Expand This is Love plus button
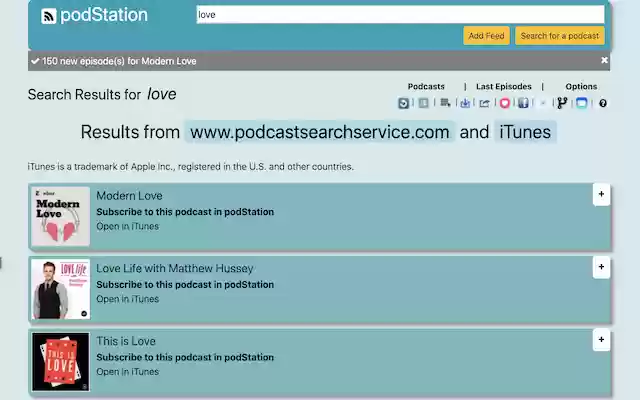The width and height of the screenshot is (640, 400). point(601,340)
